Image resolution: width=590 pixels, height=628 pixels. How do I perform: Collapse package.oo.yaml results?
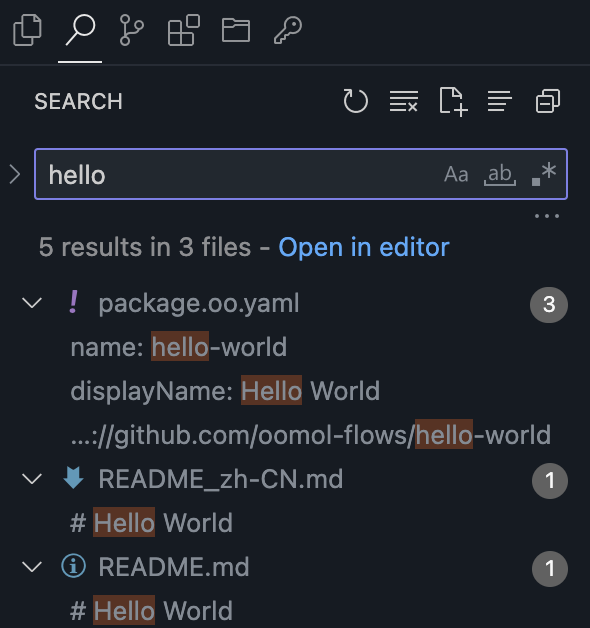pyautogui.click(x=32, y=303)
